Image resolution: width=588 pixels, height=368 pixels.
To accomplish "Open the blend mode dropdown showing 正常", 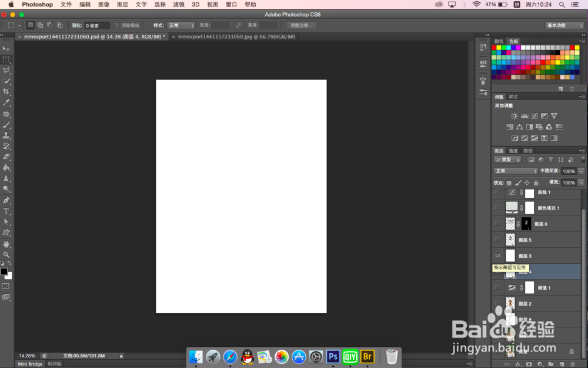I will (x=515, y=171).
